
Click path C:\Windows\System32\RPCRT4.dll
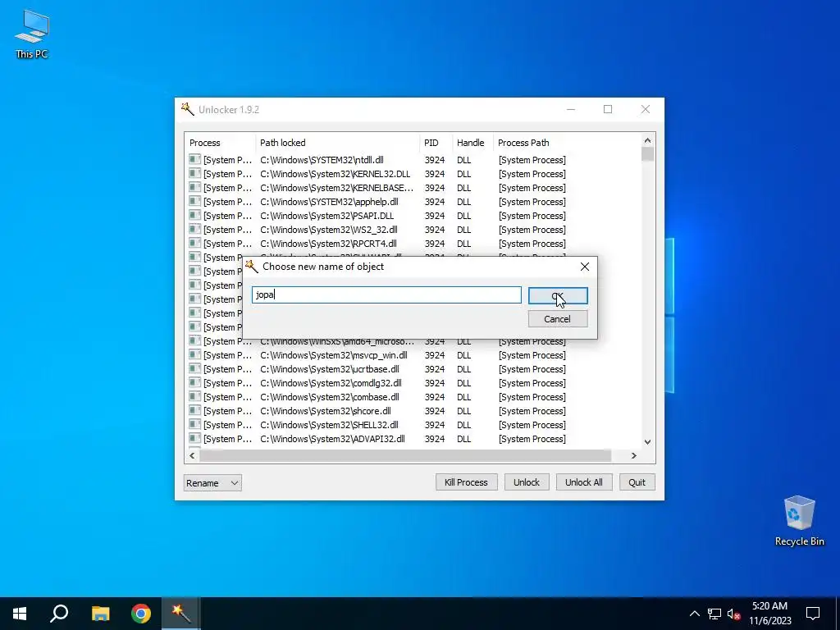coord(328,243)
